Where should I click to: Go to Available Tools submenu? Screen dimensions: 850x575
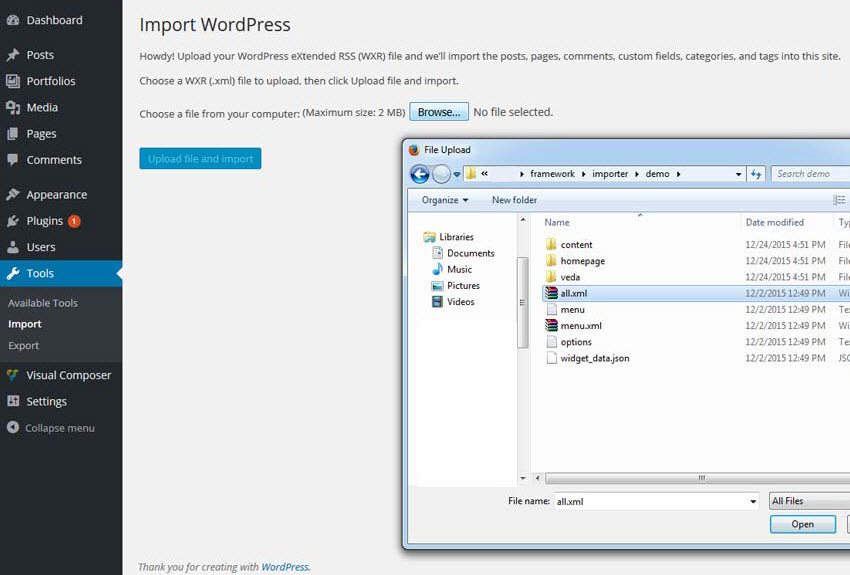click(43, 303)
